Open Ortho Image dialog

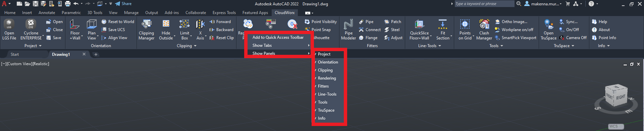(x=511, y=22)
